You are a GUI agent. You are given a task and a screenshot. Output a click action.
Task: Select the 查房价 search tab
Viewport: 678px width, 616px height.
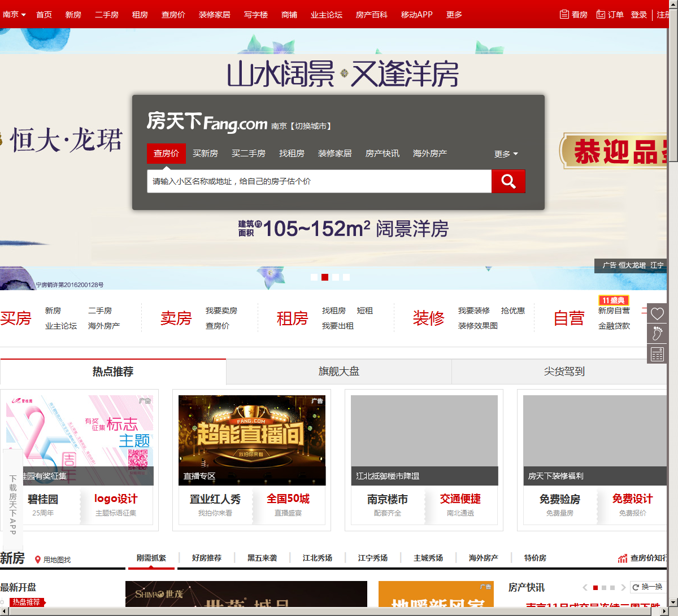[166, 154]
